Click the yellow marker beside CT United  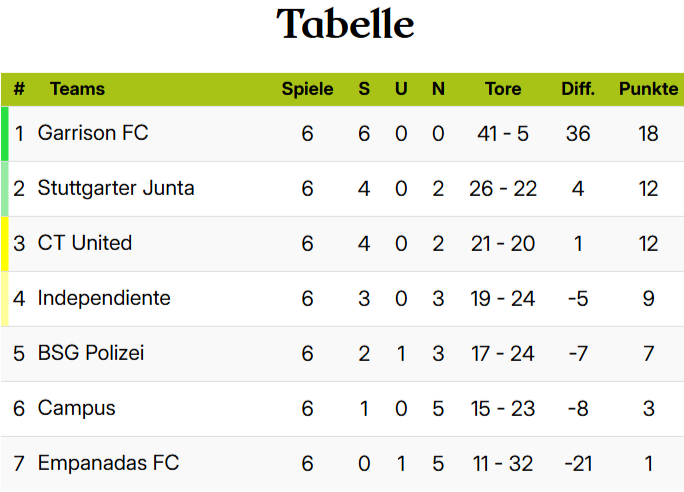pyautogui.click(x=4, y=244)
